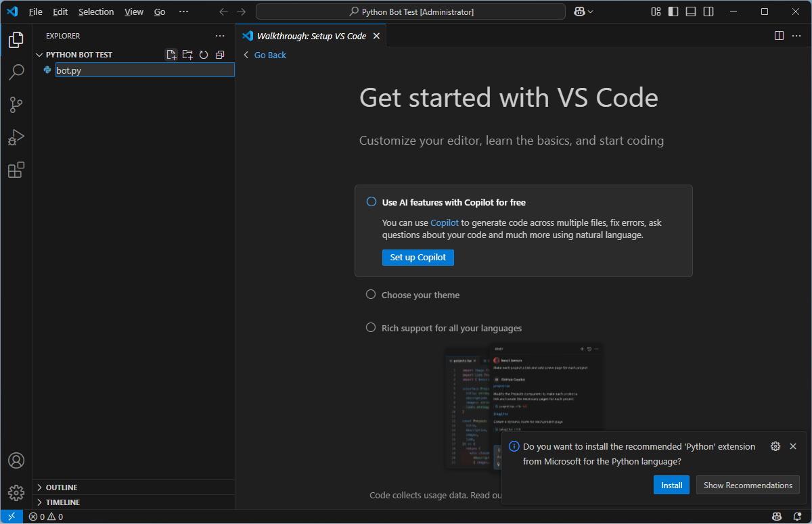This screenshot has height=524, width=812.
Task: Close the Walkthrough: Setup VS Code tab
Action: pos(377,36)
